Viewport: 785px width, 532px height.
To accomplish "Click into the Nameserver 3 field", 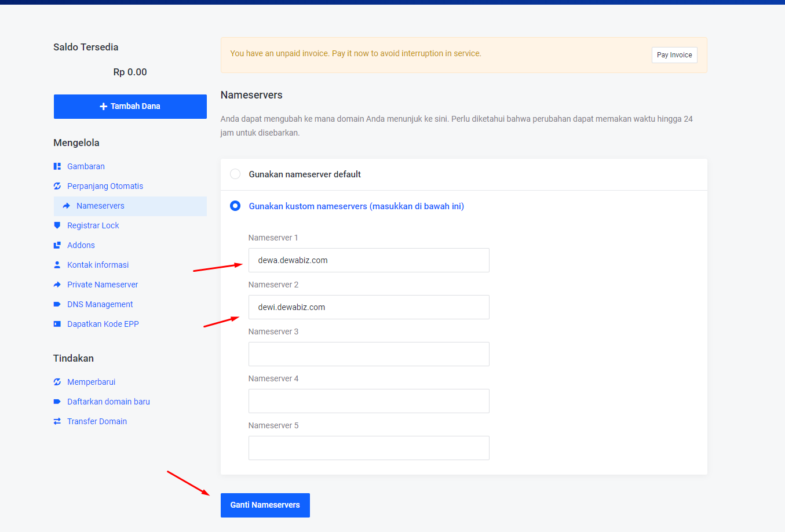I will point(368,354).
